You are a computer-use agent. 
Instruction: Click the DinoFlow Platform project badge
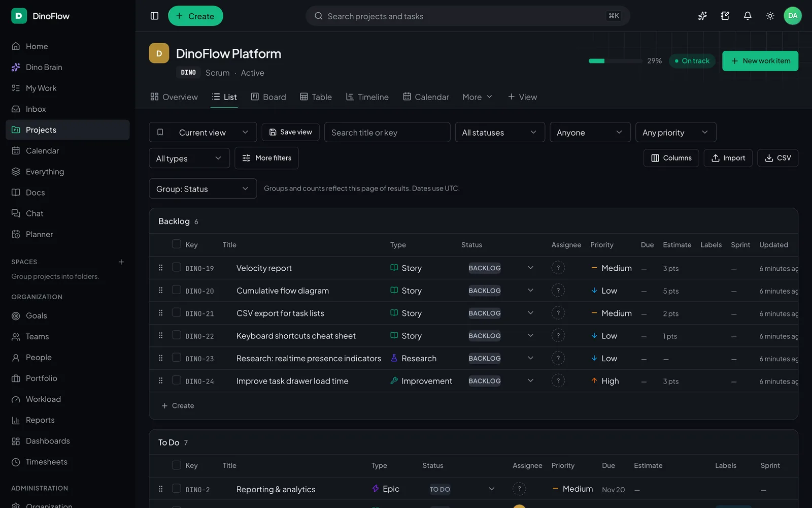pyautogui.click(x=159, y=53)
